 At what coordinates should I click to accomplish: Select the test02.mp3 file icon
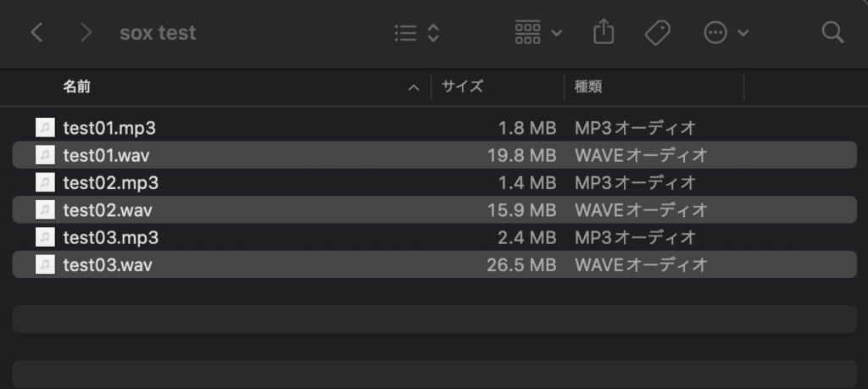coord(45,182)
